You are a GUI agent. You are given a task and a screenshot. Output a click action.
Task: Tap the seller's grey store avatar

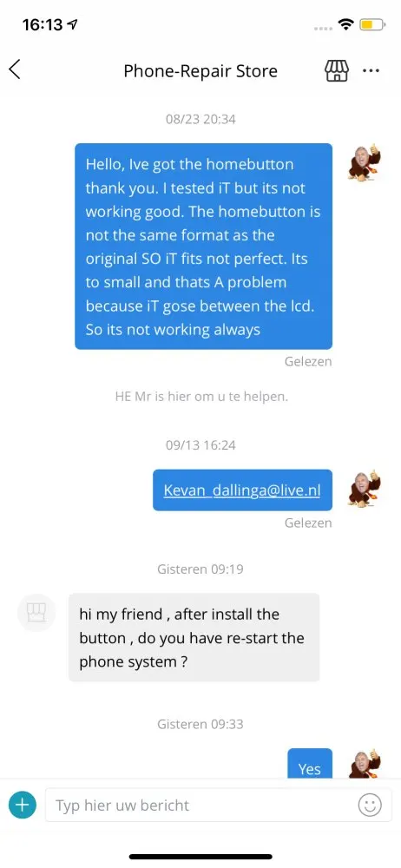coord(36,612)
